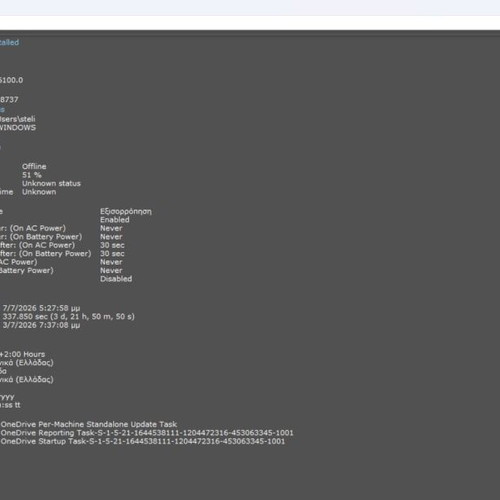Click 'Never' beside '(On AC Power)' first row
500x500 pixels.
click(x=111, y=228)
